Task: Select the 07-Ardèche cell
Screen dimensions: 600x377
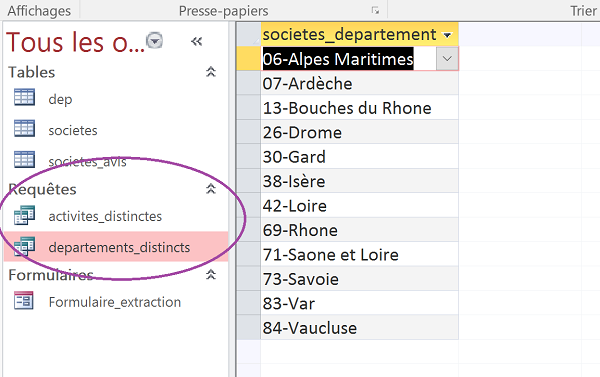Action: [359, 83]
